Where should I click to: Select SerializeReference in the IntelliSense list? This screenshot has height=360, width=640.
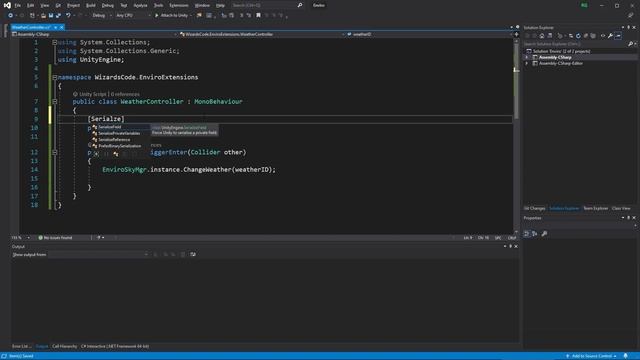point(120,140)
